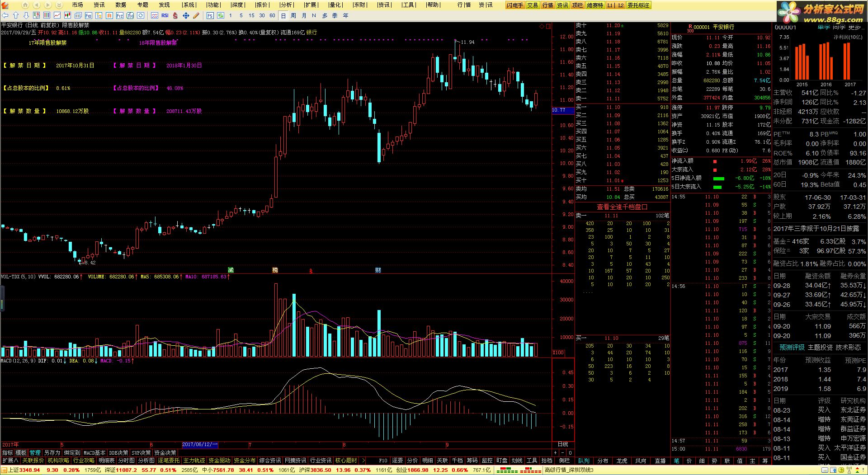Switch chart to yearly period 年
The height and width of the screenshot is (475, 868).
pos(345,15)
